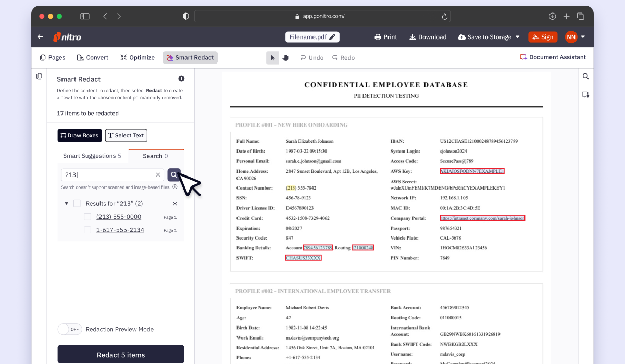Redo the last action
The image size is (625, 364).
coord(344,58)
